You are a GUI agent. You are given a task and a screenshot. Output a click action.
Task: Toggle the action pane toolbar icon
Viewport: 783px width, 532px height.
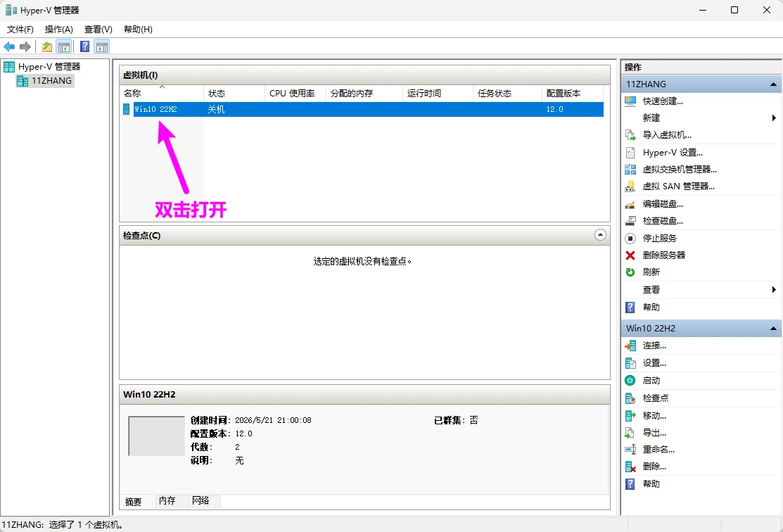coord(102,47)
